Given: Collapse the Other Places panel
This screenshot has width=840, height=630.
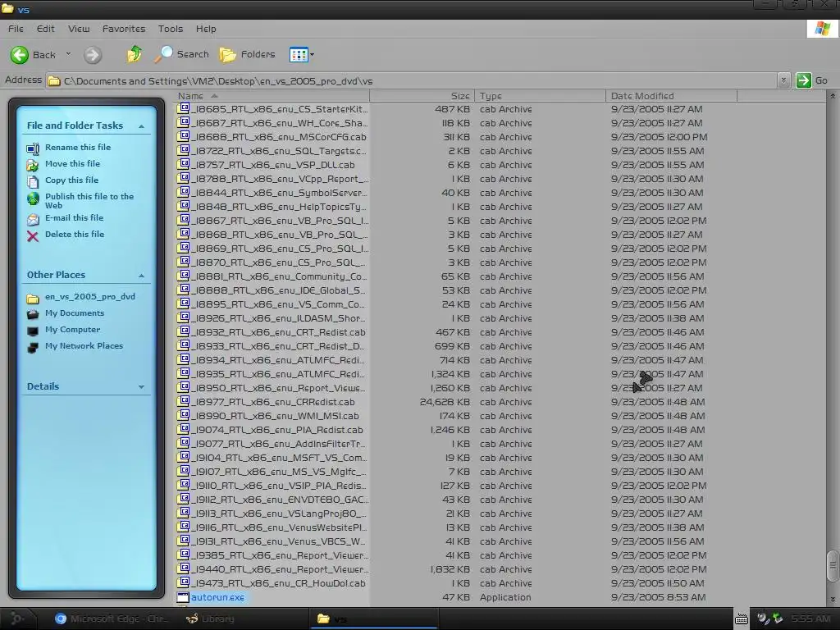Looking at the screenshot, I should pyautogui.click(x=141, y=276).
